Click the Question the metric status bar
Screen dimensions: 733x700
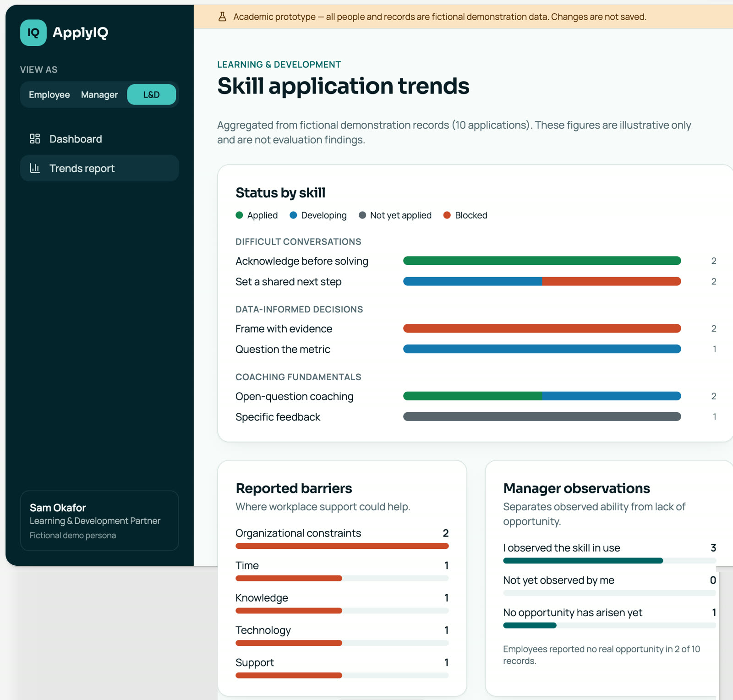(542, 349)
